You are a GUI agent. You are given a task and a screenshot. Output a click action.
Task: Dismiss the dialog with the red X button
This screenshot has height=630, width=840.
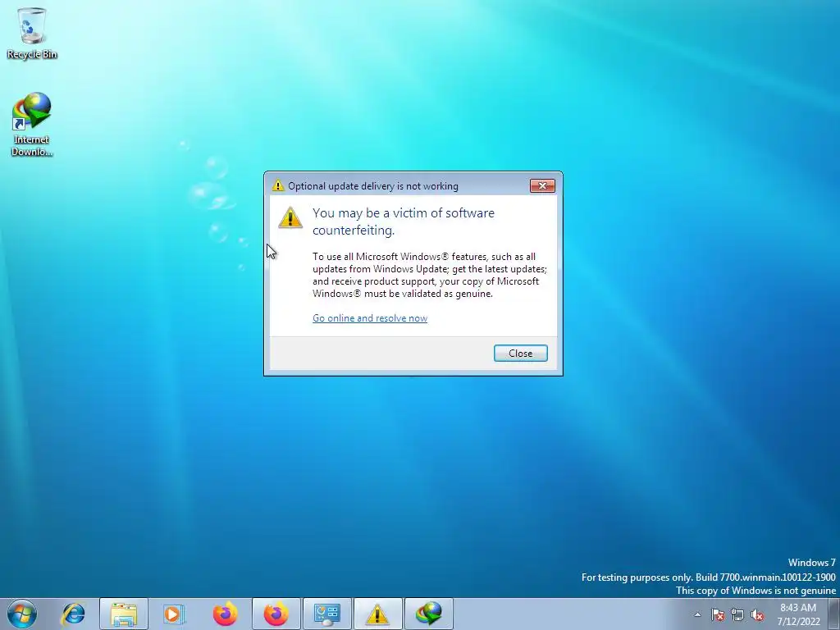coord(542,186)
